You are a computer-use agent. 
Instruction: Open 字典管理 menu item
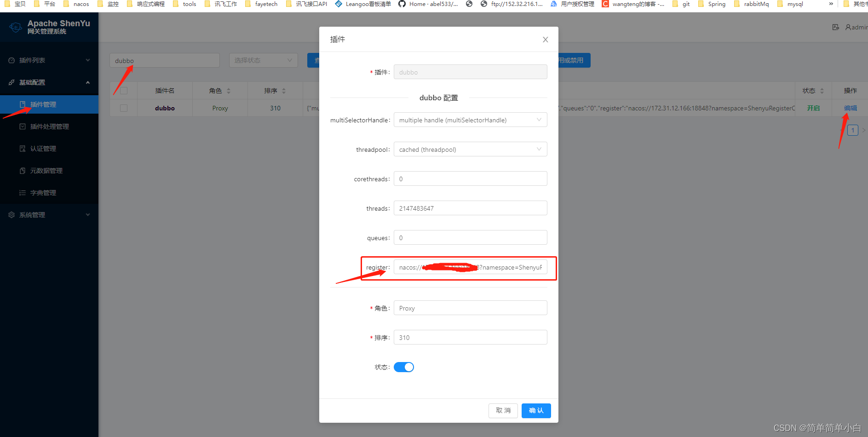point(49,193)
